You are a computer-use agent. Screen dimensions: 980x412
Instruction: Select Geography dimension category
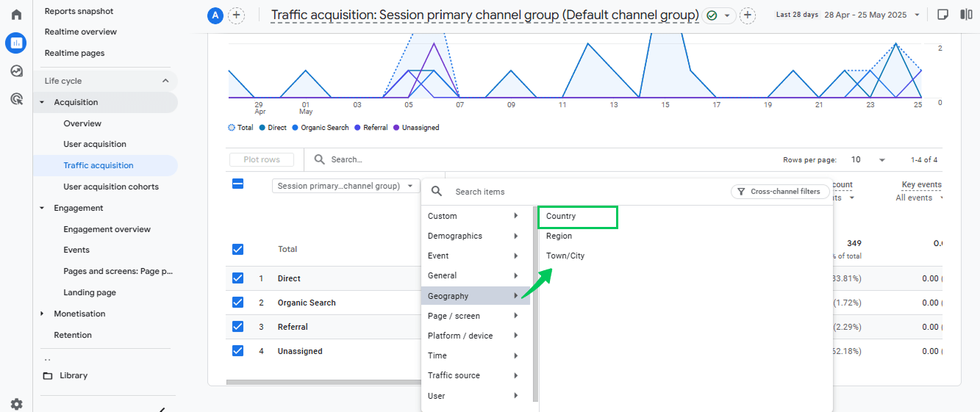(x=475, y=296)
